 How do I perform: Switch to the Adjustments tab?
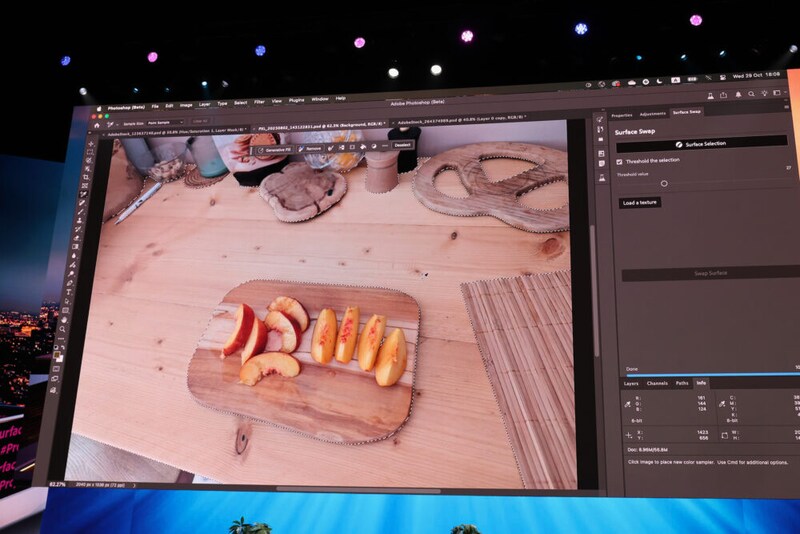click(x=652, y=113)
